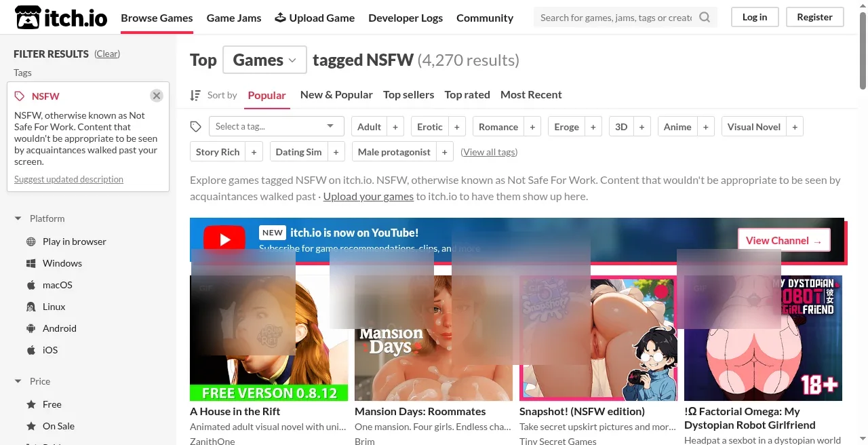868x445 pixels.
Task: Collapse the Price filter section
Action: pos(32,381)
